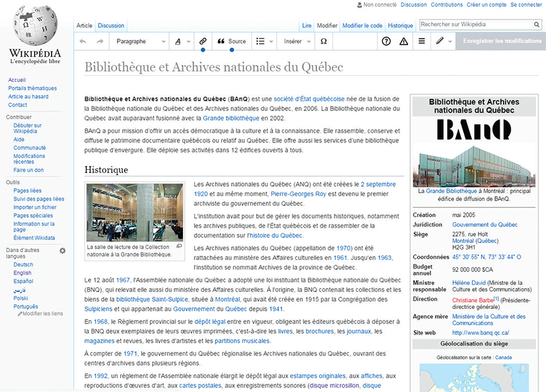The width and height of the screenshot is (546, 392).
Task: Open Modifications récentes sidebar link
Action: [29, 159]
